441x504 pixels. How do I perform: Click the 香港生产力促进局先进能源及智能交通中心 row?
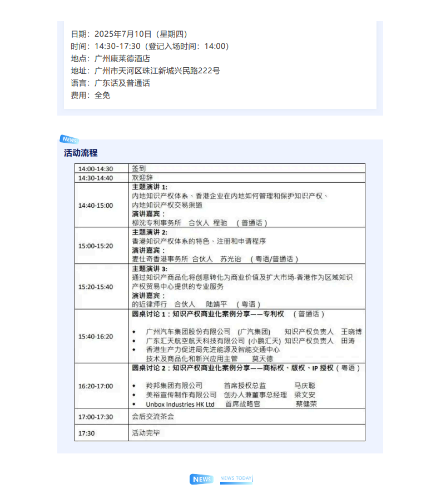click(x=206, y=350)
